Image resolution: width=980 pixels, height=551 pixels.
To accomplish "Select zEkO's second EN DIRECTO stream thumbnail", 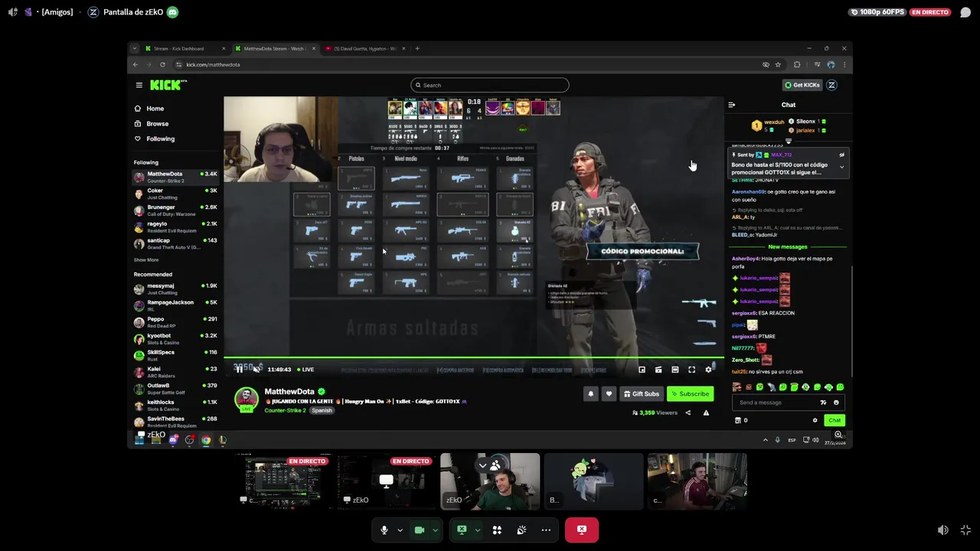I will pyautogui.click(x=387, y=481).
